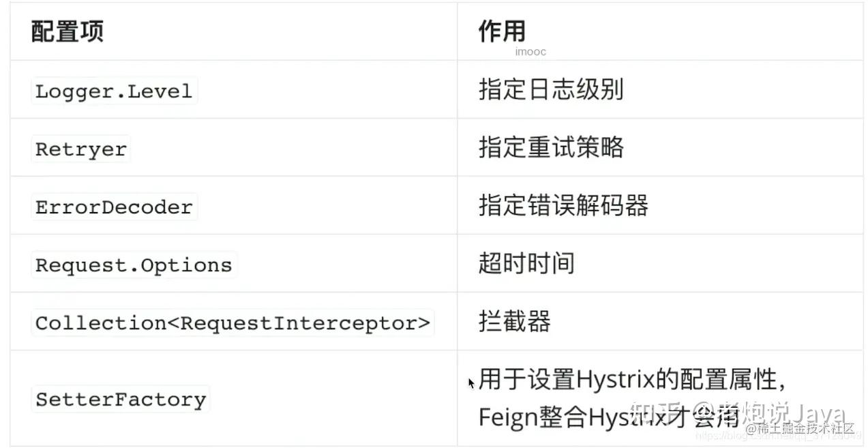This screenshot has height=448, width=868.
Task: Click the imooc watermark text
Action: 530,52
